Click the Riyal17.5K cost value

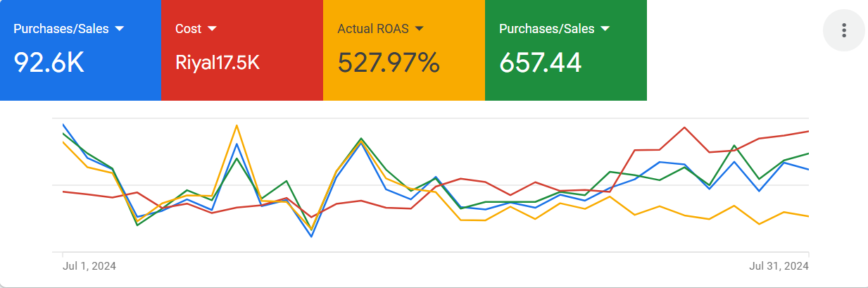[218, 63]
